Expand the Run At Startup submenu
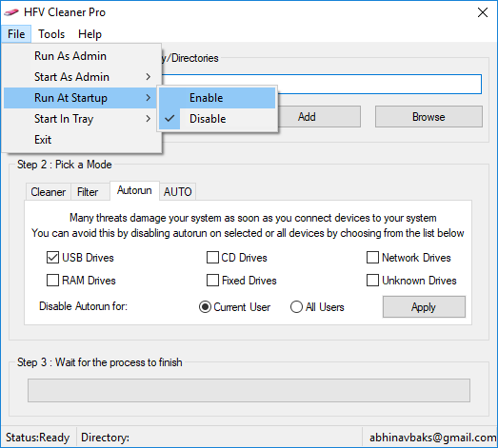The image size is (498, 448). (x=80, y=98)
